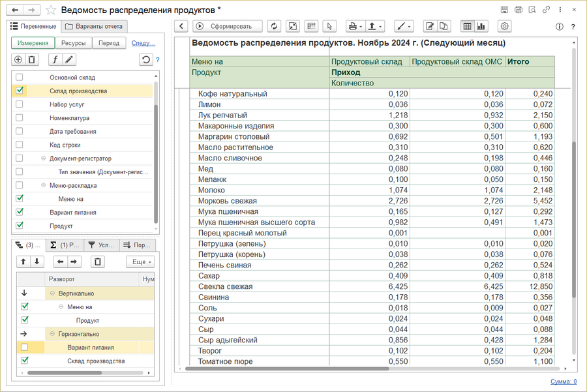587x392 pixels.
Task: Uncheck the Склад производства dimension checkbox
Action: (20, 91)
